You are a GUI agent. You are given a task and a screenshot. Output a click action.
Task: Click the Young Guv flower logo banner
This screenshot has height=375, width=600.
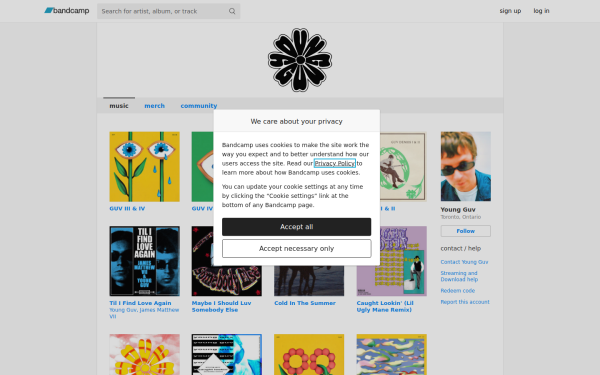300,60
